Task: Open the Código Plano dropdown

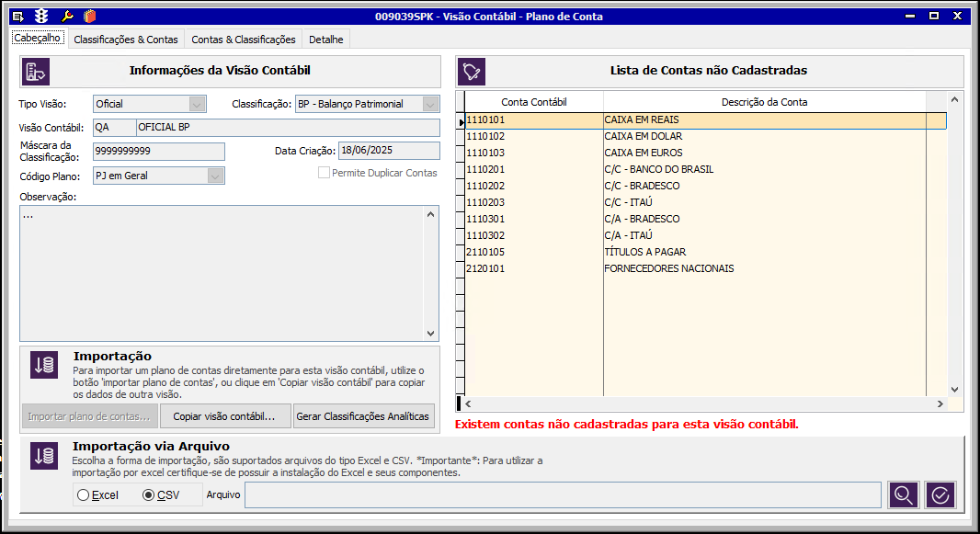Action: 215,176
